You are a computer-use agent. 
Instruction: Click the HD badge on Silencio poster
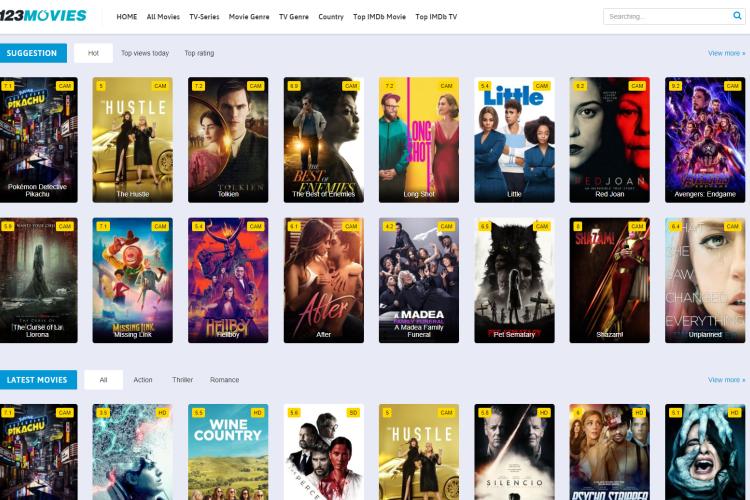pyautogui.click(x=543, y=412)
